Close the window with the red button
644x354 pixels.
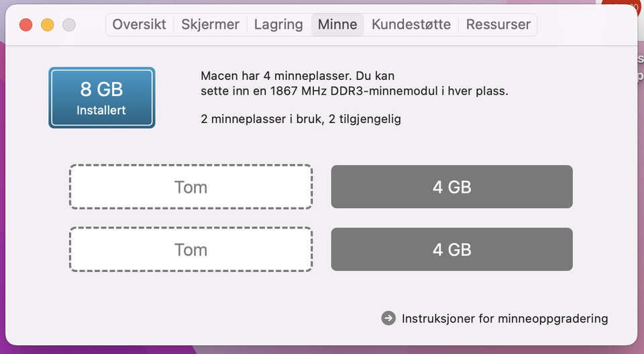26,25
